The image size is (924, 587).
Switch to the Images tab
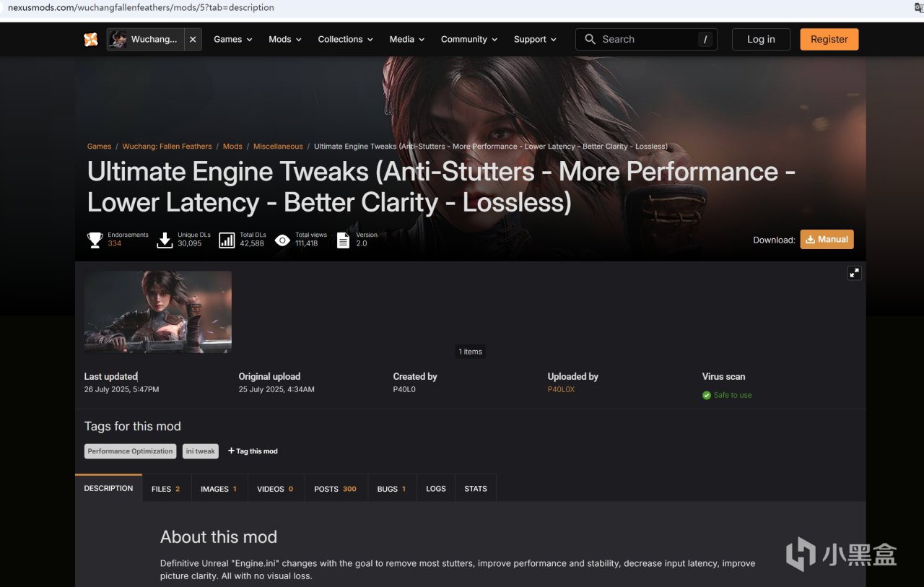(219, 489)
